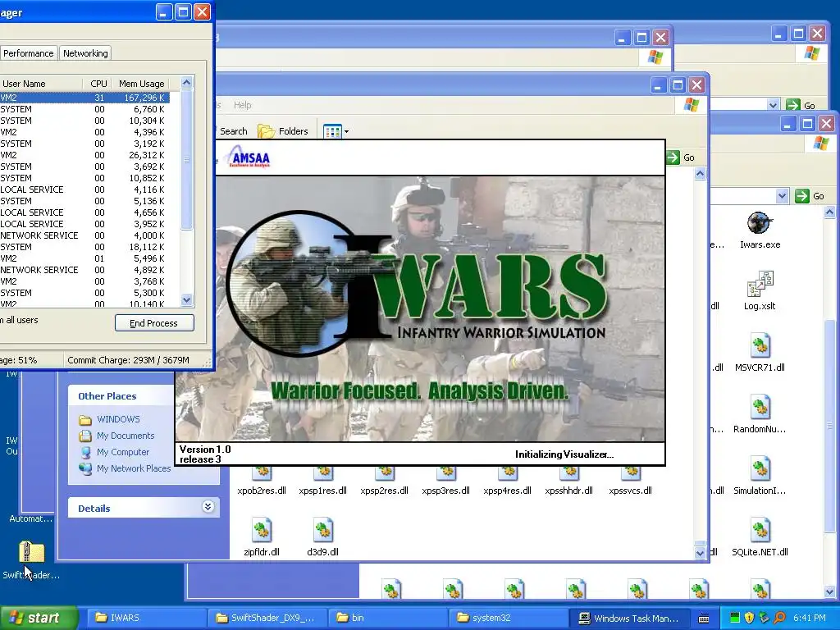Sort processes by CPU column
The height and width of the screenshot is (630, 840).
click(x=97, y=84)
